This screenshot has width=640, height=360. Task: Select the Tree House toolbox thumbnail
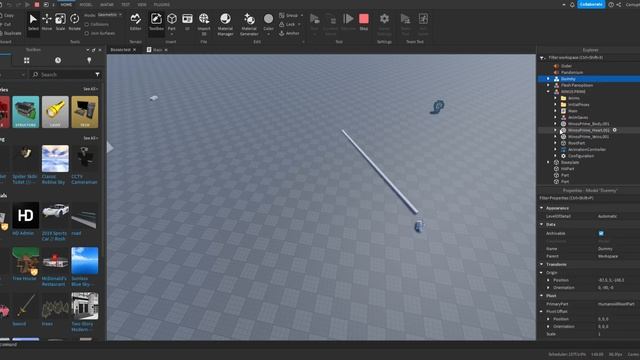(x=26, y=260)
